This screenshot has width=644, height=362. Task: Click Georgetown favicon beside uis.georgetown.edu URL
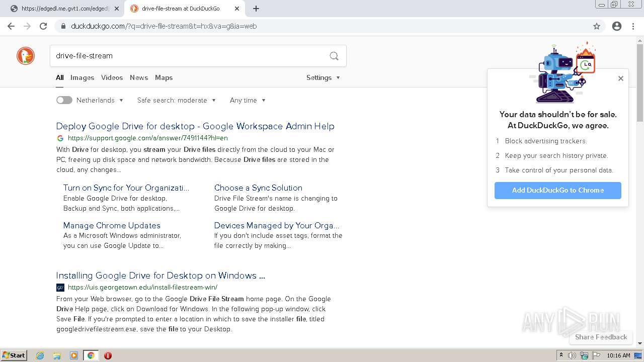click(60, 288)
